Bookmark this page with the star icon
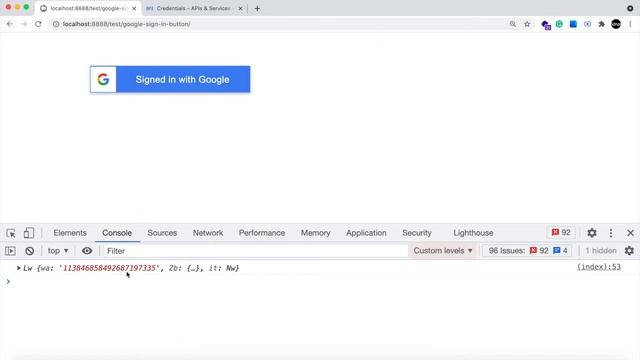 point(527,24)
